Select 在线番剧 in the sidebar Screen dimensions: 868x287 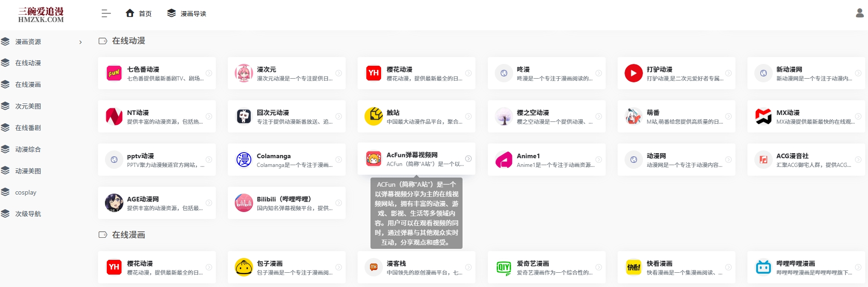(28, 128)
